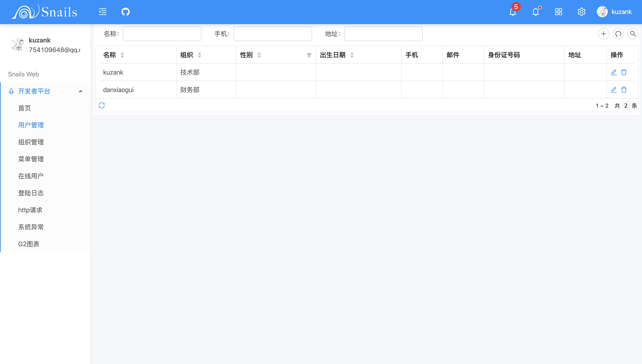
Task: Toggle sort on 出生日期 column
Action: pos(352,55)
